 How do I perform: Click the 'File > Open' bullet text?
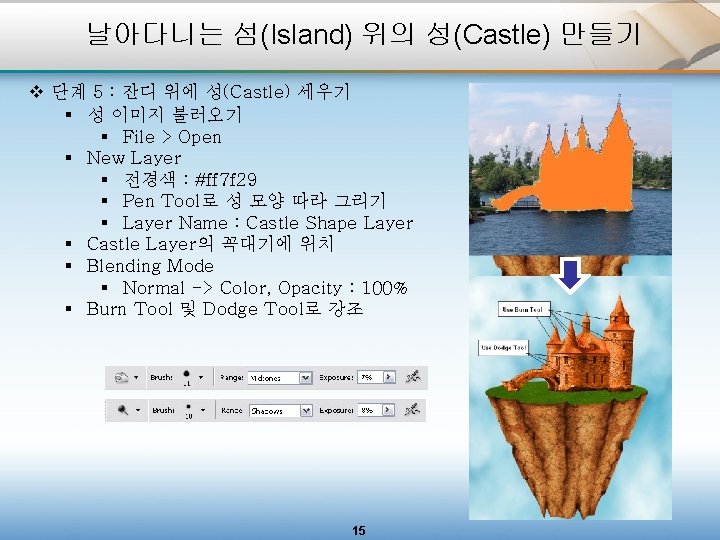172,137
